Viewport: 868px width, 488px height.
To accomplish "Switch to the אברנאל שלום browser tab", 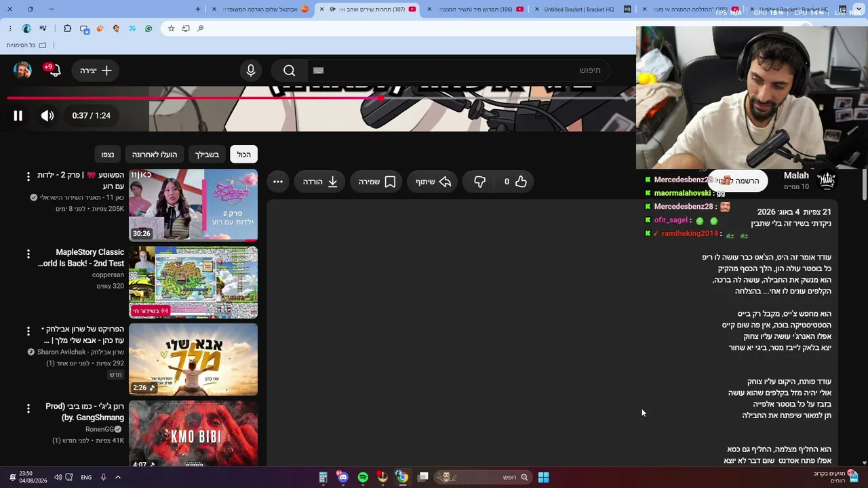I will point(264,9).
